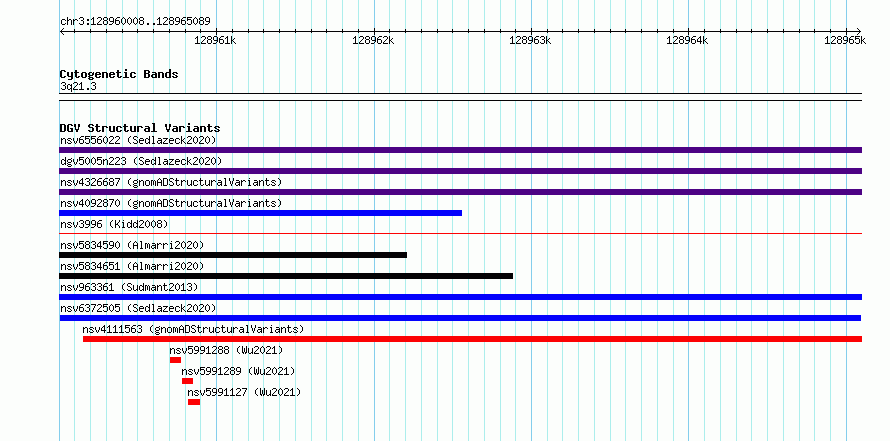Screen dimensions: 890x441
Task: Click the purple bar under nsv6556022
Action: click(x=460, y=150)
